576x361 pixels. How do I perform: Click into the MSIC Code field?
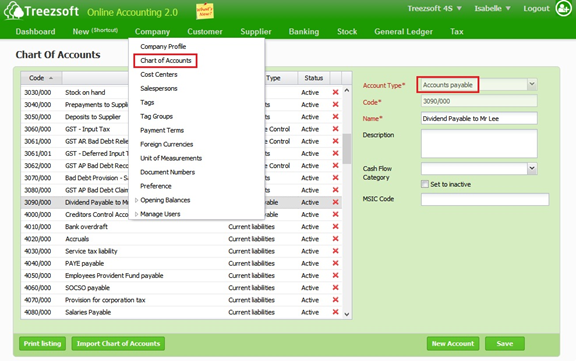[485, 199]
